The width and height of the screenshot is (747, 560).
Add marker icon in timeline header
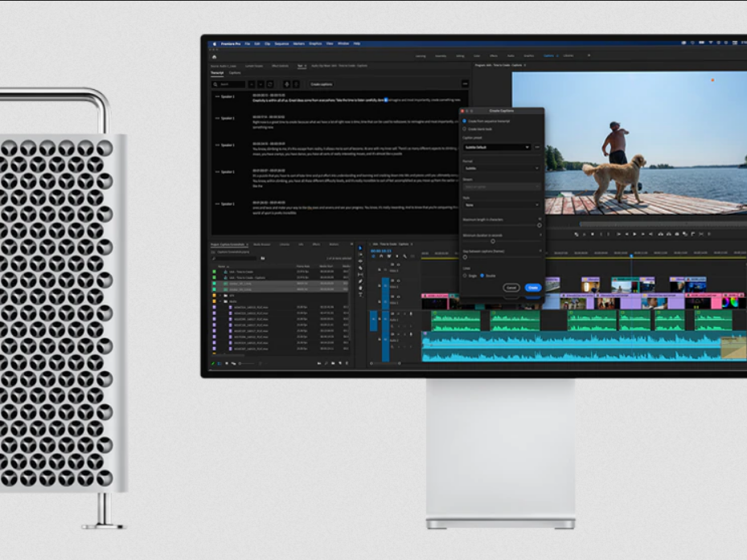click(x=397, y=256)
